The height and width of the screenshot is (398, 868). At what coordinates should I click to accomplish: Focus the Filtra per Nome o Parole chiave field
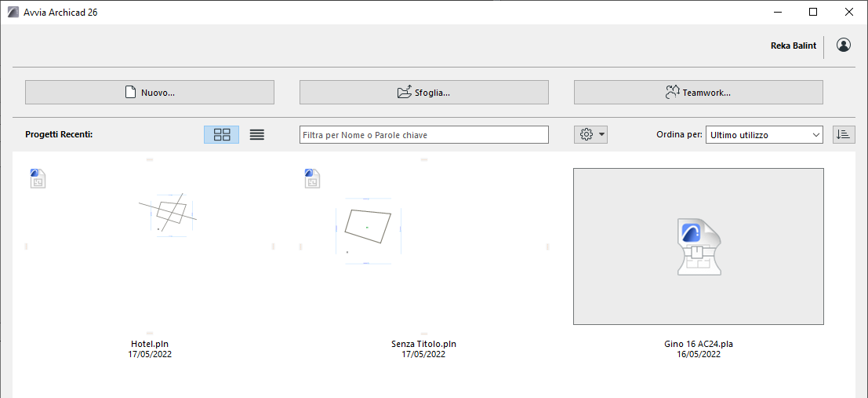(x=424, y=135)
